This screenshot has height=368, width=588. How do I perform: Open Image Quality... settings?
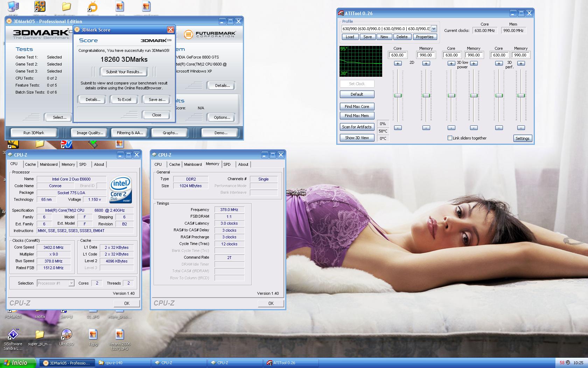tap(90, 133)
